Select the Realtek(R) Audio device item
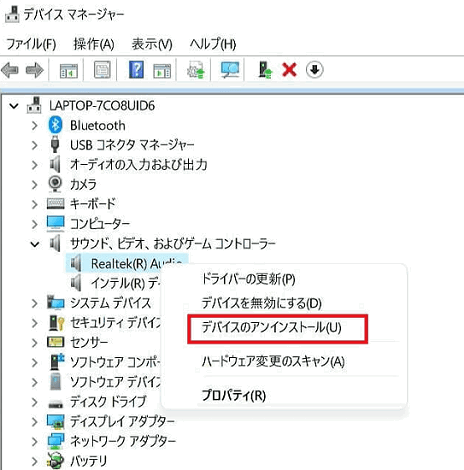Screen dimensions: 464x470 tap(127, 263)
